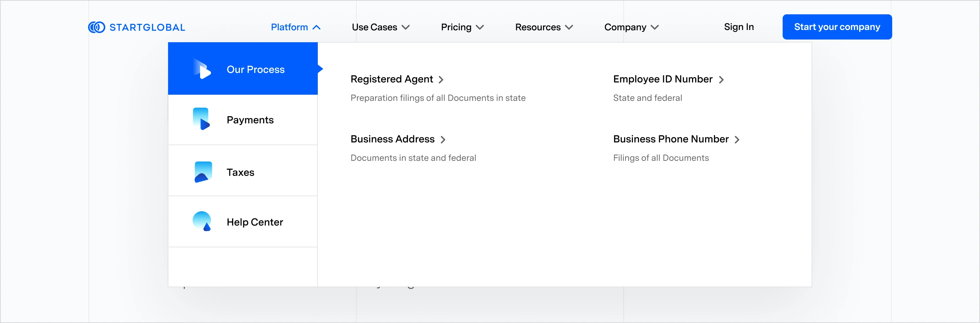This screenshot has height=323, width=980.
Task: Select the Payments menu item
Action: 250,120
